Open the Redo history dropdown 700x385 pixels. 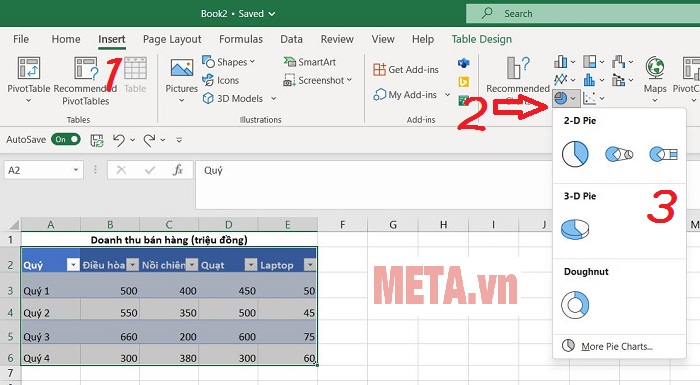163,140
